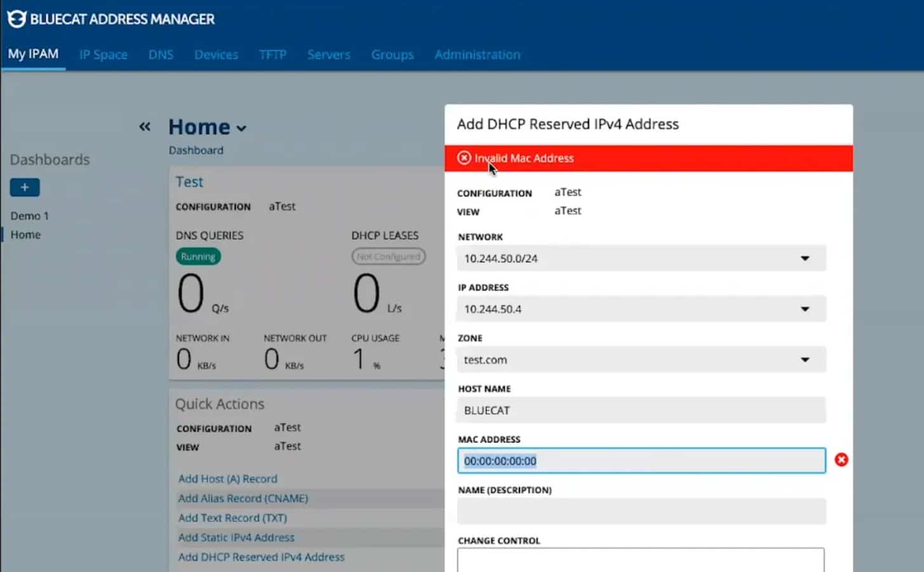924x572 pixels.
Task: Click Add DHCP Reserved IPv4 Address link
Action: click(x=262, y=557)
